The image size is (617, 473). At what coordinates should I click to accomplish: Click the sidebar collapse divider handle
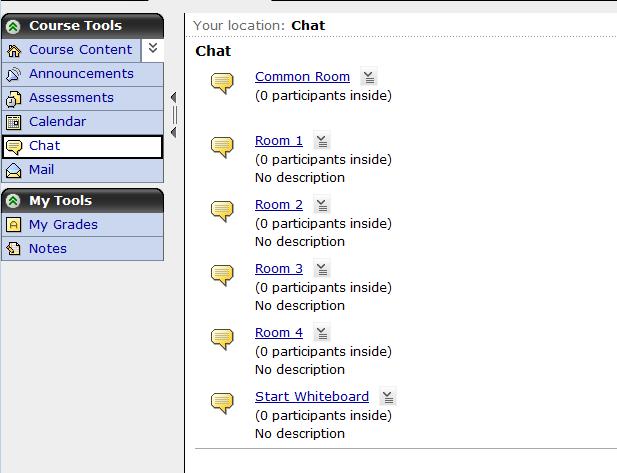(174, 115)
